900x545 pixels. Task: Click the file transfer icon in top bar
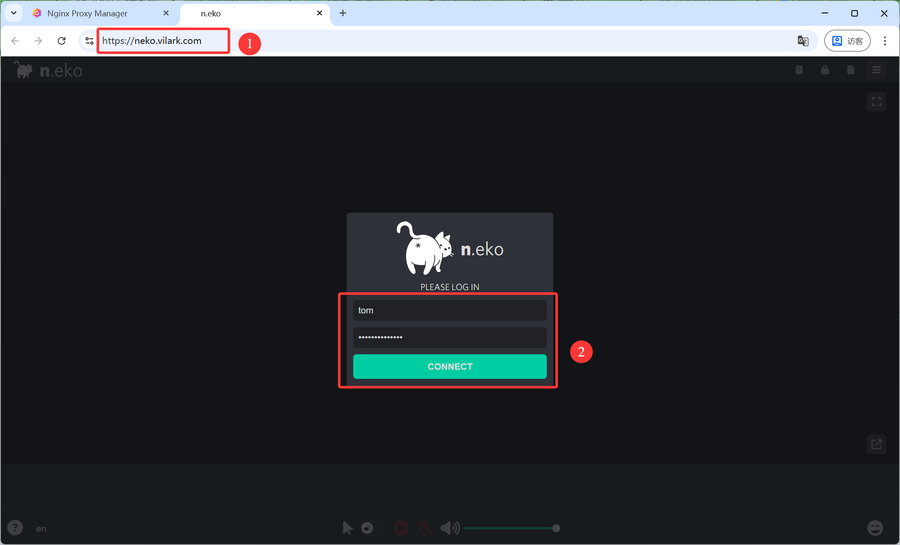[x=851, y=70]
